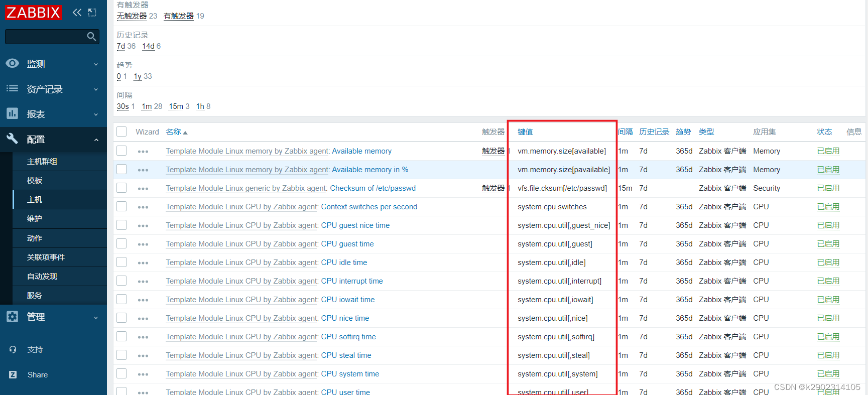Expand the 管理 menu section
Viewport: 868px width, 395px height.
click(53, 317)
